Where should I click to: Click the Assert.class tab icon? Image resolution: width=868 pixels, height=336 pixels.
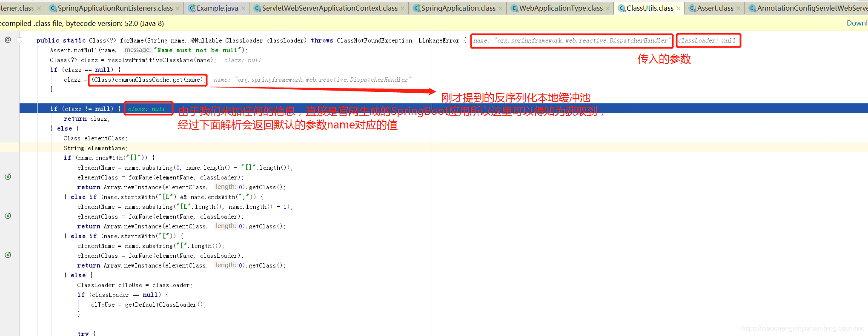693,8
